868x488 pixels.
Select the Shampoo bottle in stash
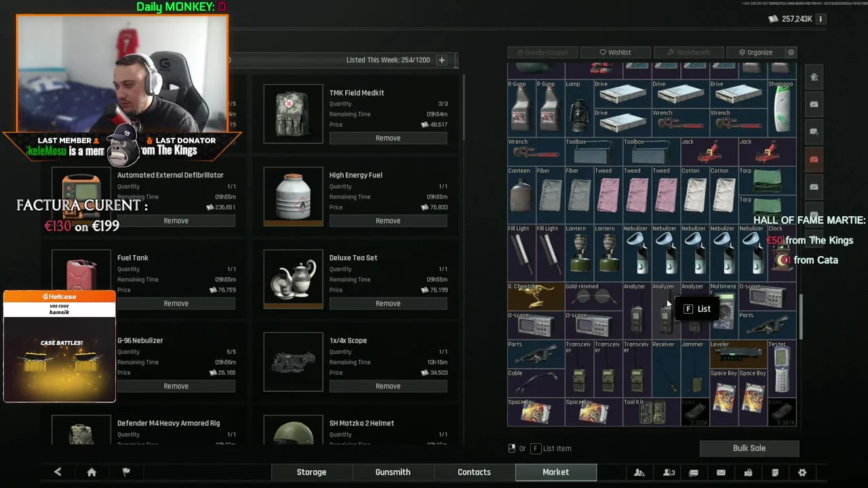(781, 107)
